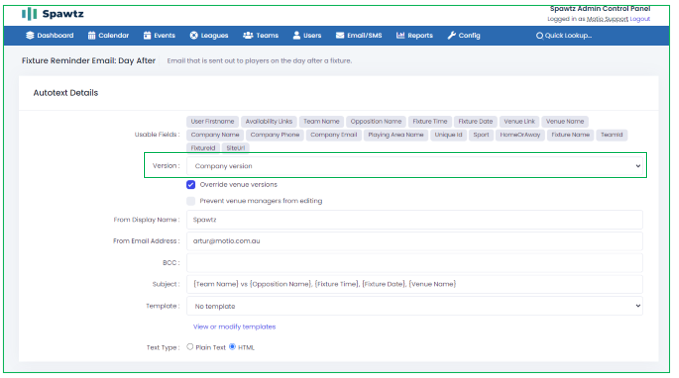Insert the Unique Id field tag
This screenshot has height=378, width=679.
[449, 135]
